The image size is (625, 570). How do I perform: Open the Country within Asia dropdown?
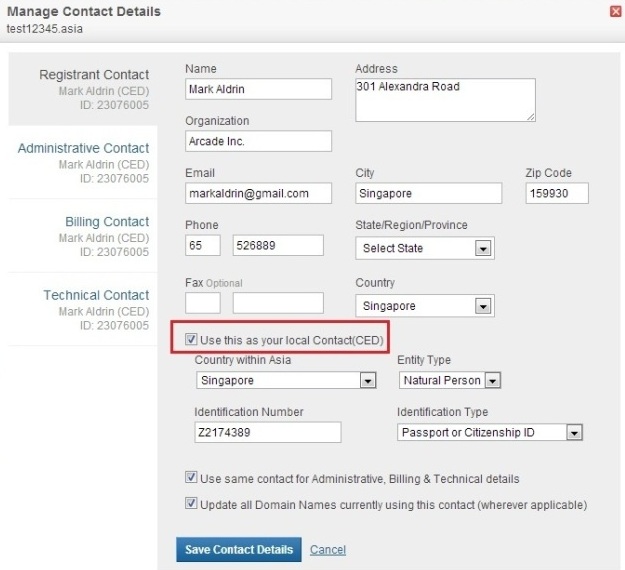tap(286, 380)
